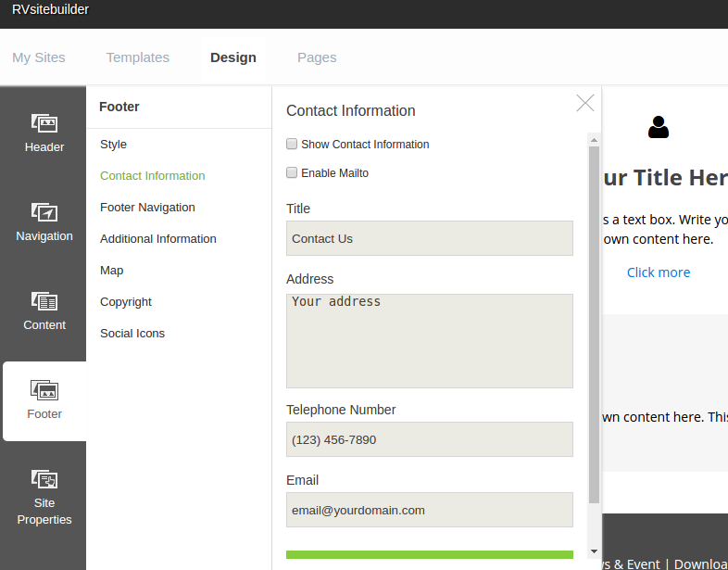
Task: Follow the Click more link
Action: pos(659,272)
